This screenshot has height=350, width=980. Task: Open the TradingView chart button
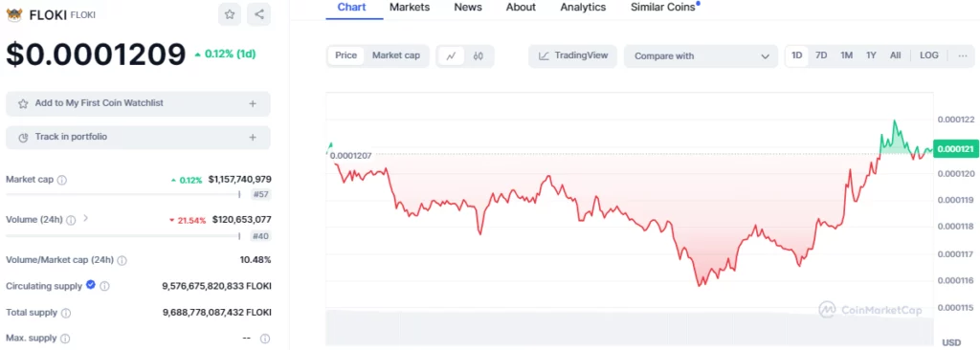(572, 55)
